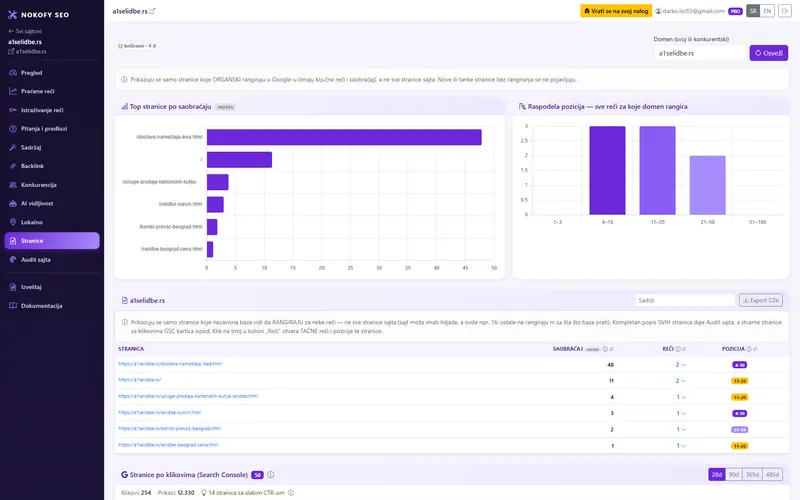
Task: Select the 90d period
Action: (x=734, y=475)
